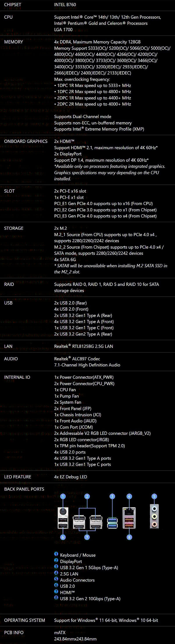Click callout circle 3 above blue USB ports
Image resolution: width=175 pixels, height=644 pixels.
[x=112, y=497]
